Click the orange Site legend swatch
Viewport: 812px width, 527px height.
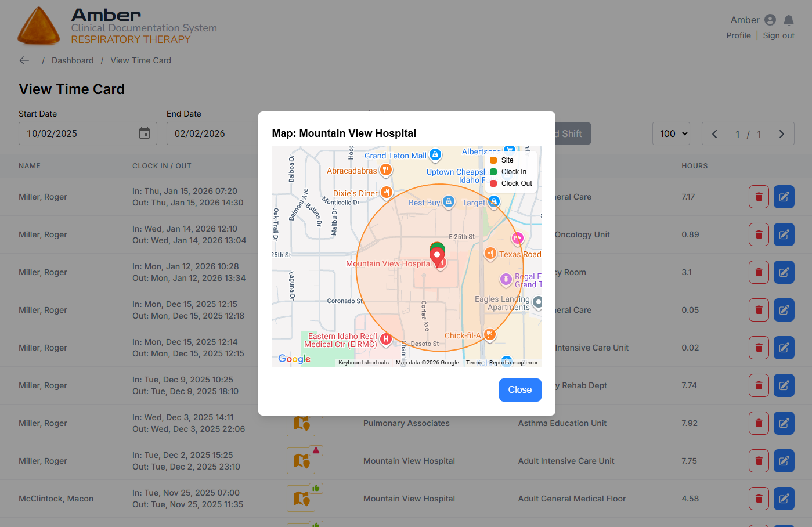(x=493, y=160)
